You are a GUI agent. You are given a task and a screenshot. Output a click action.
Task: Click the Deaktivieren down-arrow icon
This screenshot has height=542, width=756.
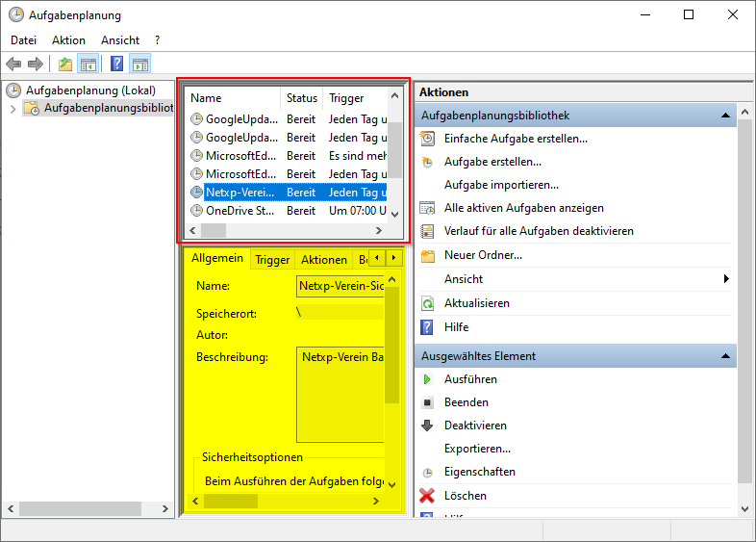pos(427,426)
